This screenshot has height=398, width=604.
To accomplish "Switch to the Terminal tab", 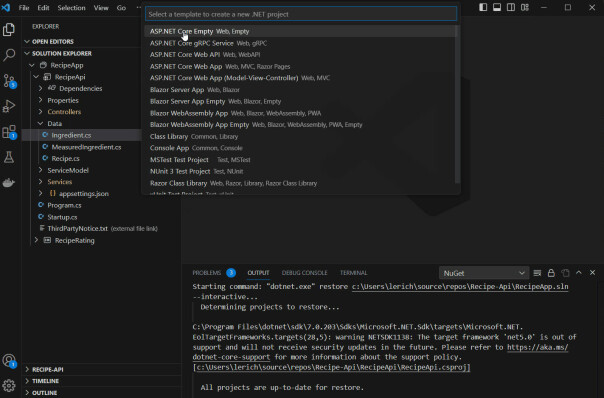I will pyautogui.click(x=353, y=273).
